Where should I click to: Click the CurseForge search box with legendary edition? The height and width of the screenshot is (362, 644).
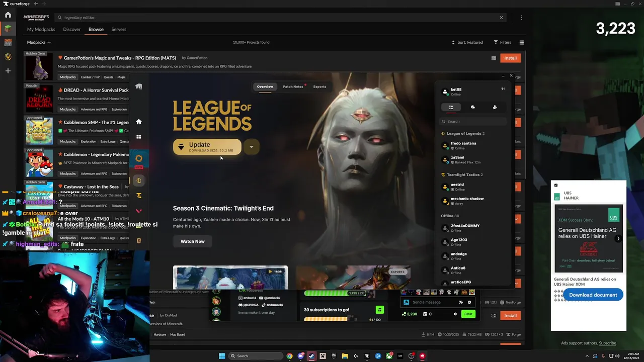[280, 18]
